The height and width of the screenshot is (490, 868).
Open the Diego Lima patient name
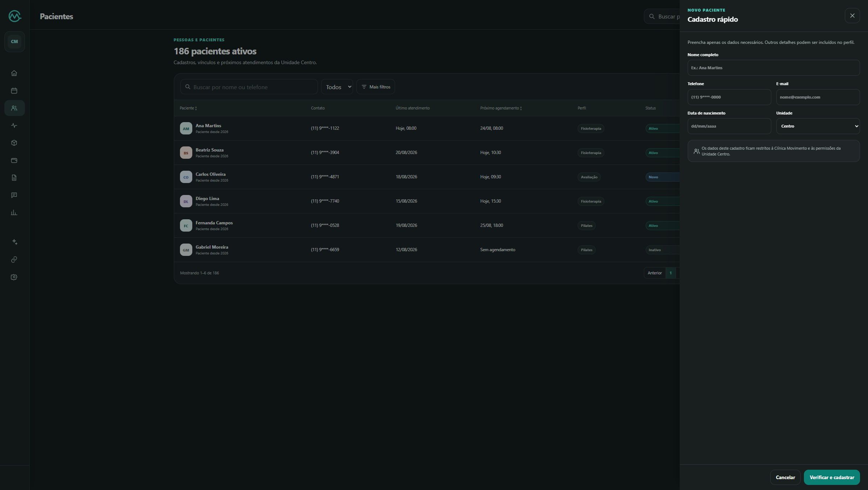(x=207, y=199)
